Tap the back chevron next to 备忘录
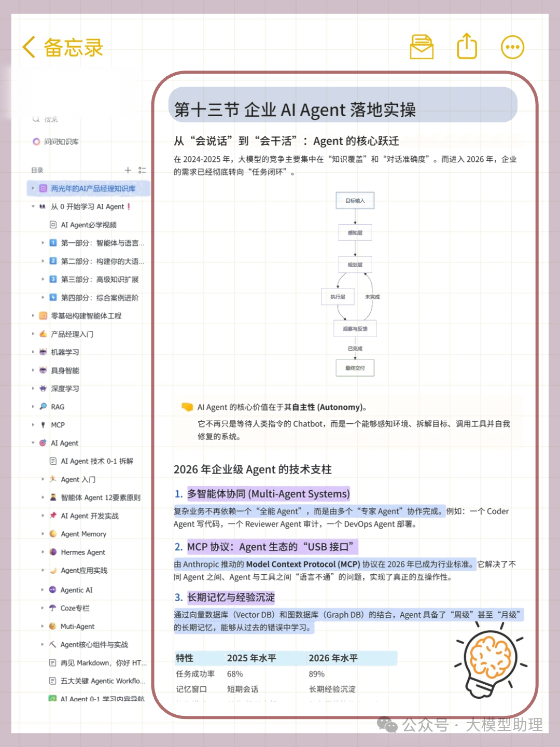This screenshot has height=747, width=560. point(29,47)
